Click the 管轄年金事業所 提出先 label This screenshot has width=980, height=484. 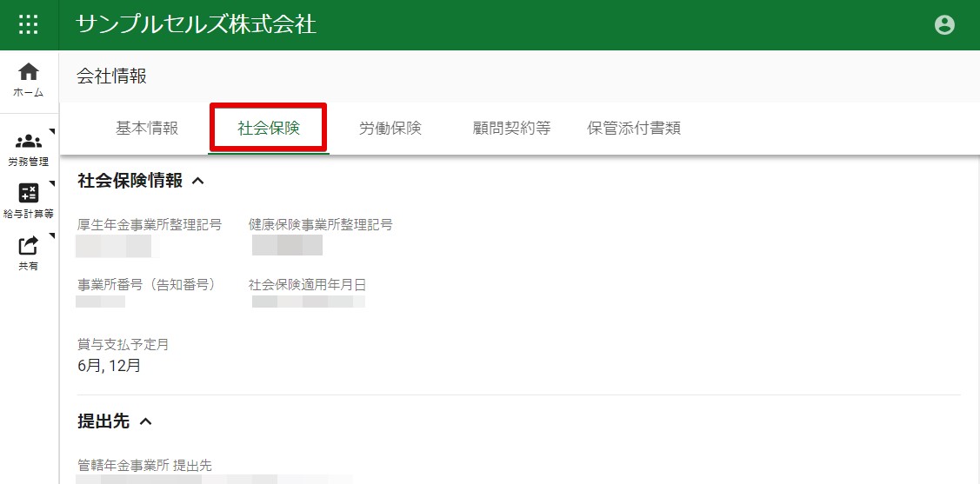coord(144,465)
